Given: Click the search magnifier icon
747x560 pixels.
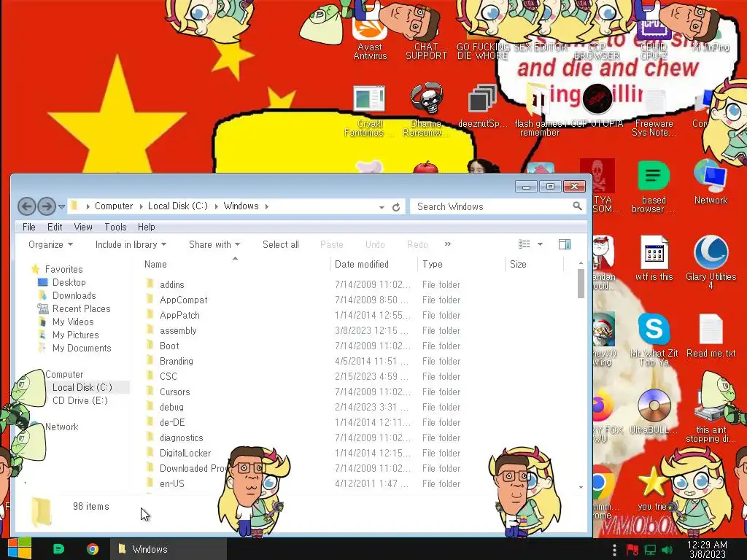Looking at the screenshot, I should tap(577, 206).
